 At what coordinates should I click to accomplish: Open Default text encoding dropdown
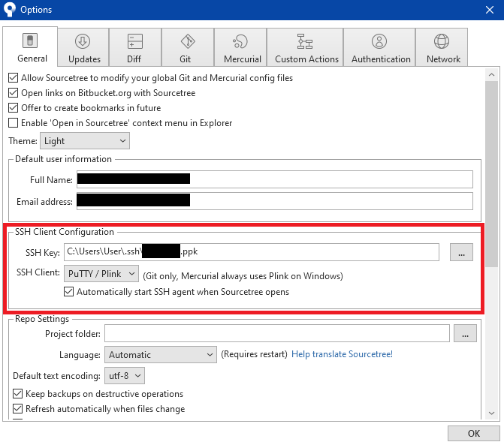125,376
